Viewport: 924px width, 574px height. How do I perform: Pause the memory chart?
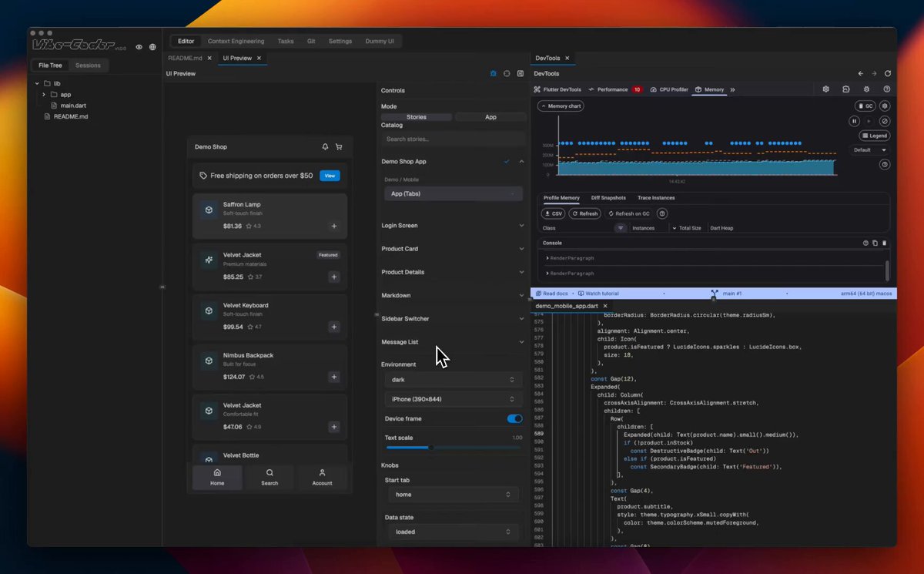pos(854,121)
